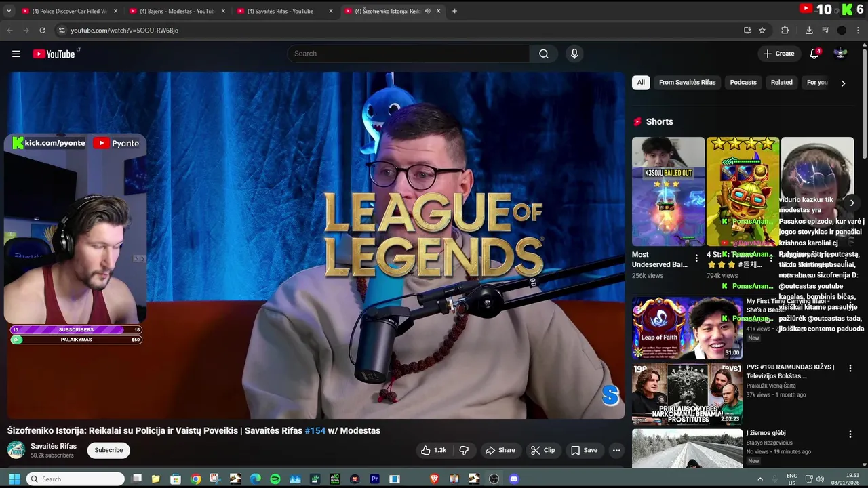Open options for Most Undeserved short
Screen dimensions: 868x488
(696, 258)
